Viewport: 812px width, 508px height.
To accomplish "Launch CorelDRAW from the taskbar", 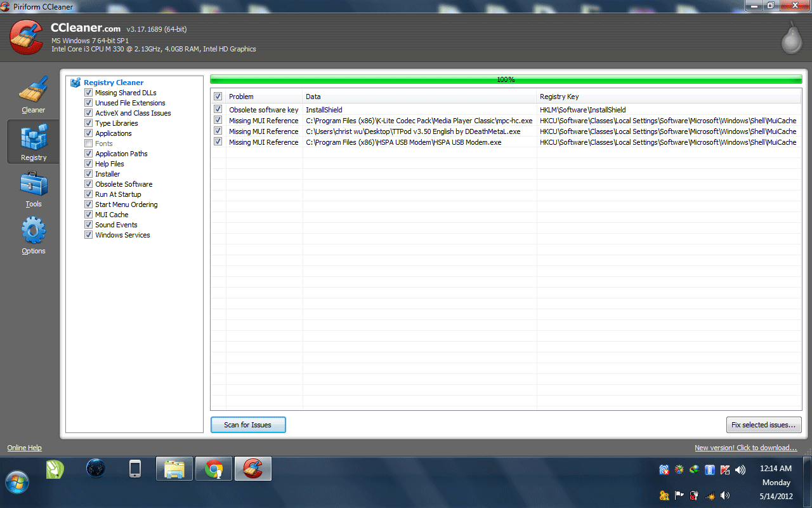I will 55,469.
